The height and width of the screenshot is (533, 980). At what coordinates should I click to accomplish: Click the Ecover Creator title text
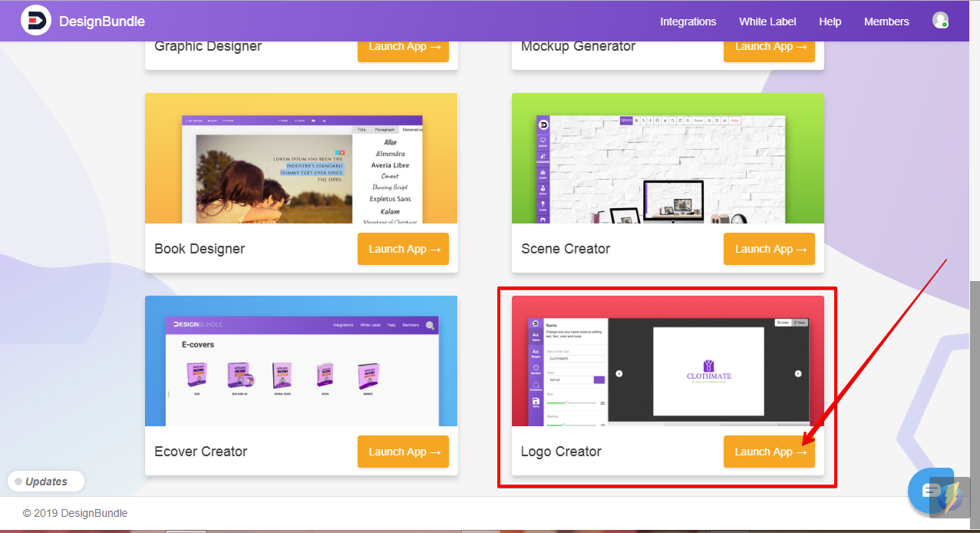(x=201, y=452)
